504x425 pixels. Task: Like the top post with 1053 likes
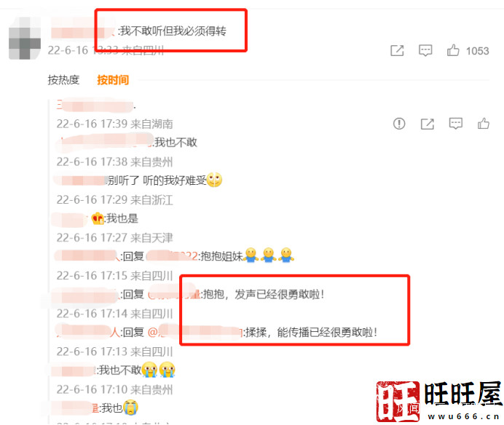[x=453, y=50]
